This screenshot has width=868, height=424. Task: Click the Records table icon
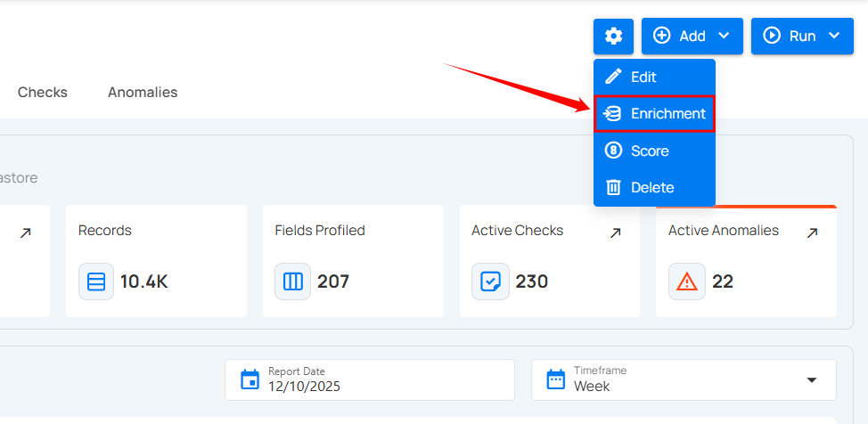(x=96, y=281)
